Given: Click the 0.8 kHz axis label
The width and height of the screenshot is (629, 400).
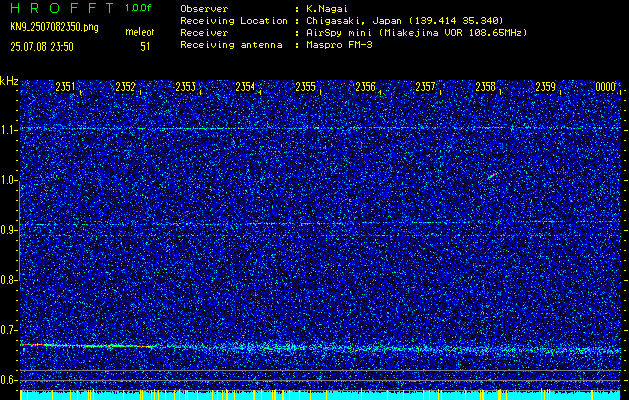Looking at the screenshot, I should coord(8,280).
